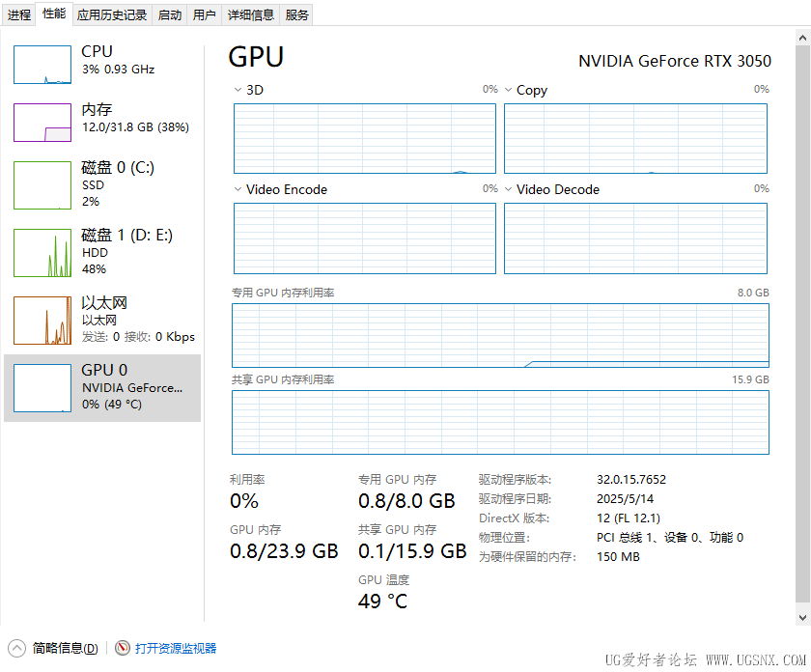
Task: Select GPU 0 NVIDIA GeForce item
Action: point(102,387)
